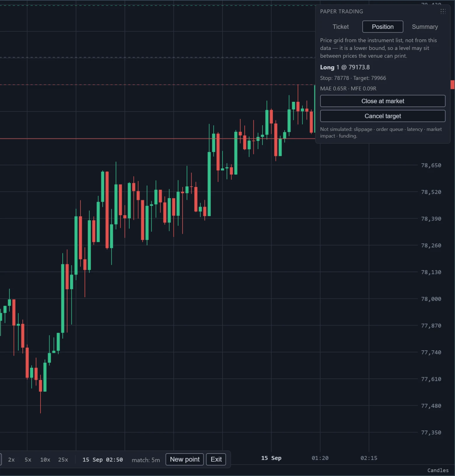Click the 01:20 time axis label
Screen dimensions: 455x476
pos(320,458)
